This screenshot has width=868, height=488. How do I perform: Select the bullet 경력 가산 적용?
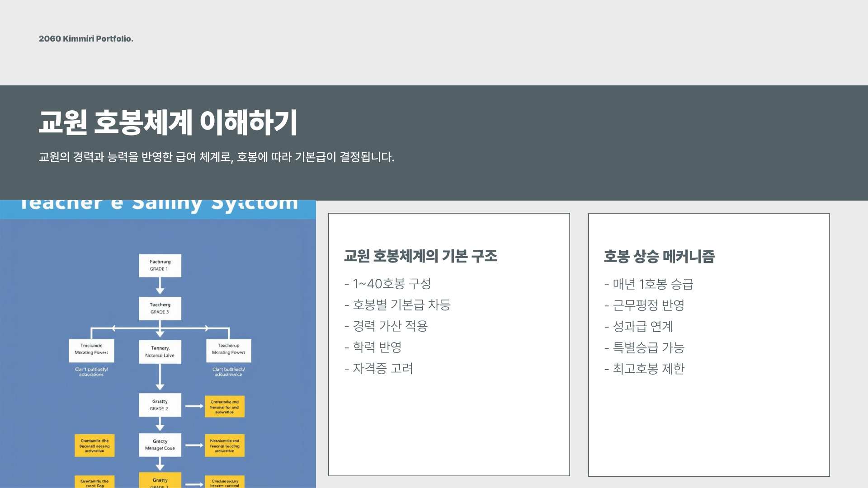click(x=386, y=326)
